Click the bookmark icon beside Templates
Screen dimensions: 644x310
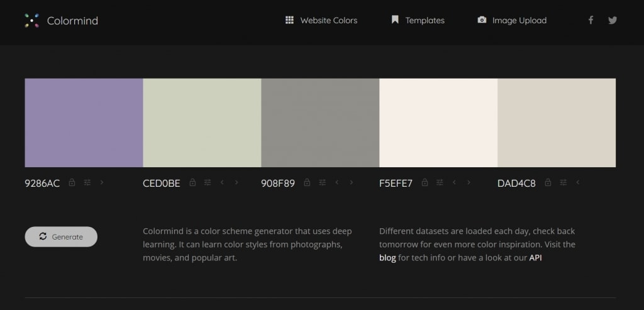395,19
